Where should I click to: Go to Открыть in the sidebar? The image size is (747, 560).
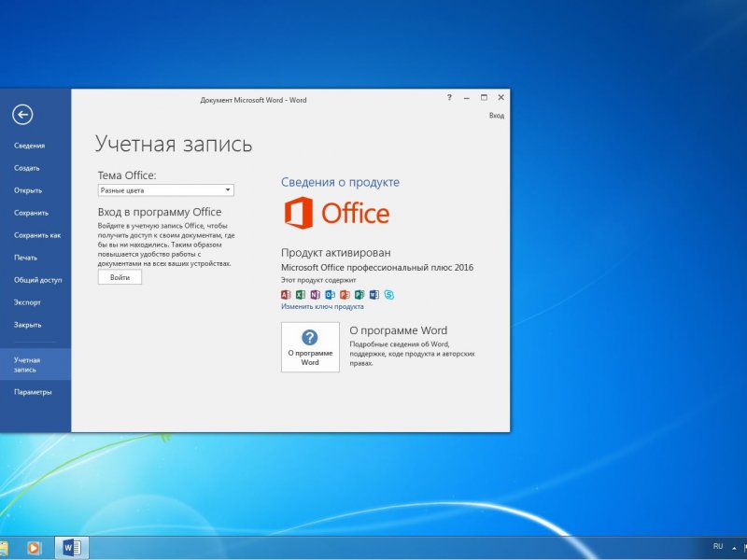(x=28, y=190)
